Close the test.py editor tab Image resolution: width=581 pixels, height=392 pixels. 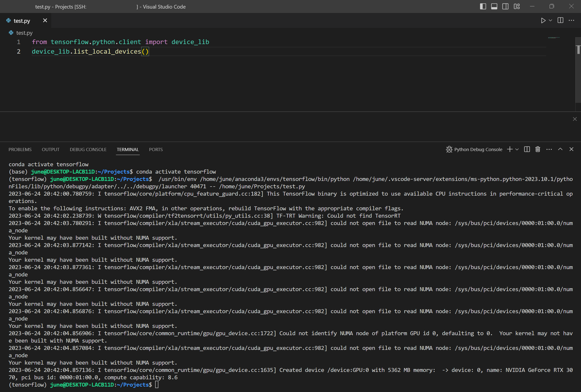(x=45, y=21)
